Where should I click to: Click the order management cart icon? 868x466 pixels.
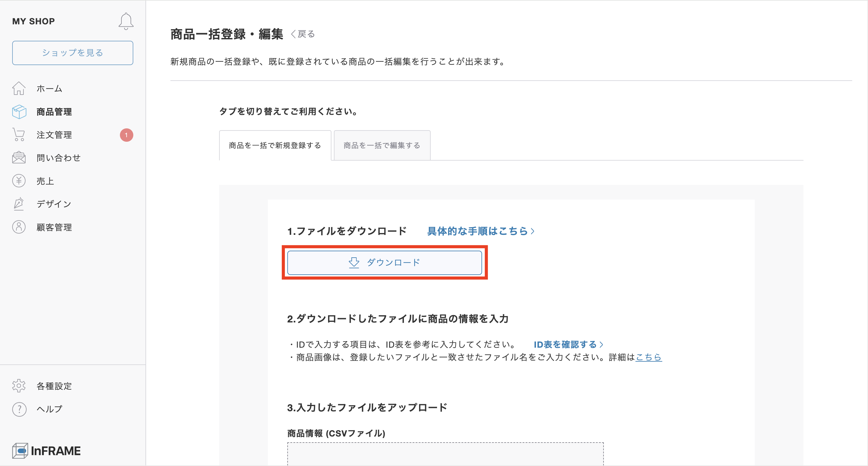19,135
